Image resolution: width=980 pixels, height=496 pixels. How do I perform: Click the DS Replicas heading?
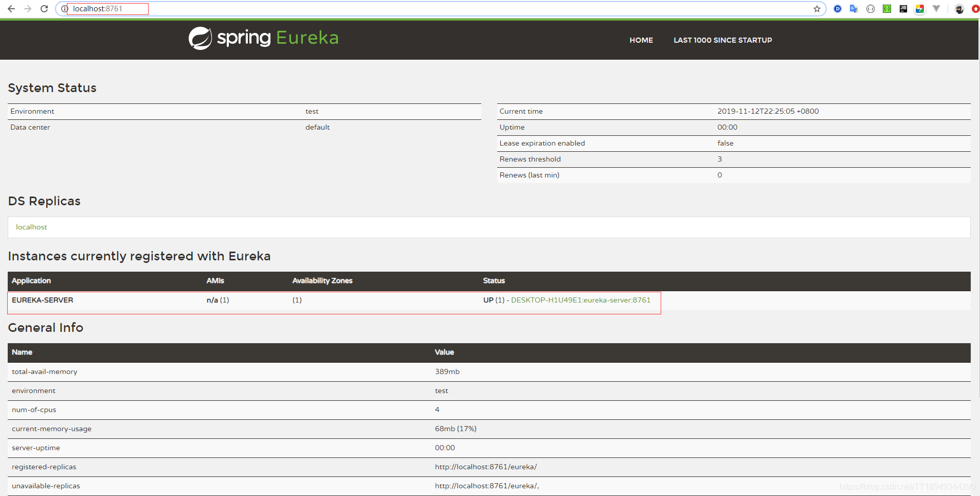coord(44,201)
